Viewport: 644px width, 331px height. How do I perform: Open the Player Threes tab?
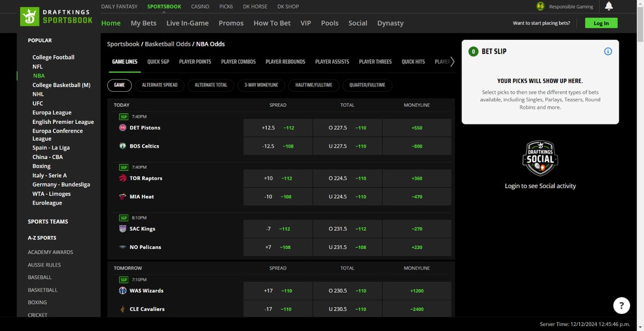click(x=375, y=62)
